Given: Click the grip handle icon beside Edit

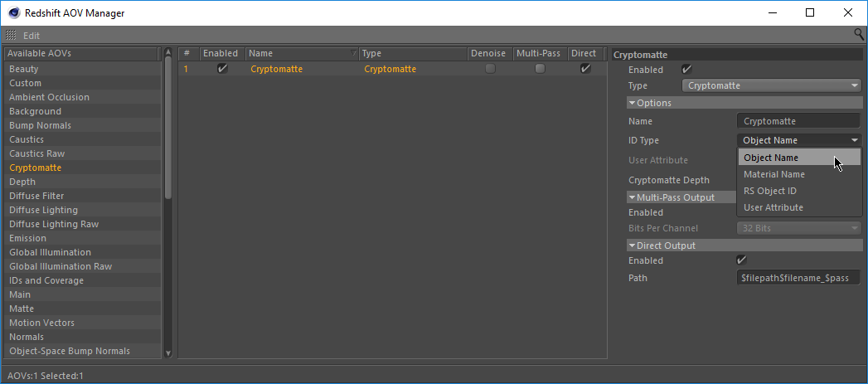Looking at the screenshot, I should point(12,36).
